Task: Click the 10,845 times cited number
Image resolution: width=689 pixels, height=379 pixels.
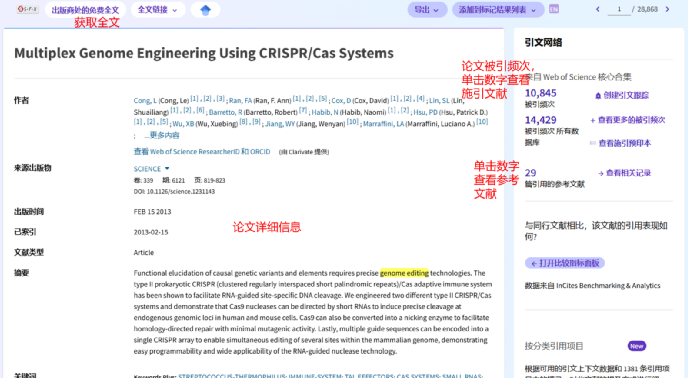Action: [x=540, y=93]
